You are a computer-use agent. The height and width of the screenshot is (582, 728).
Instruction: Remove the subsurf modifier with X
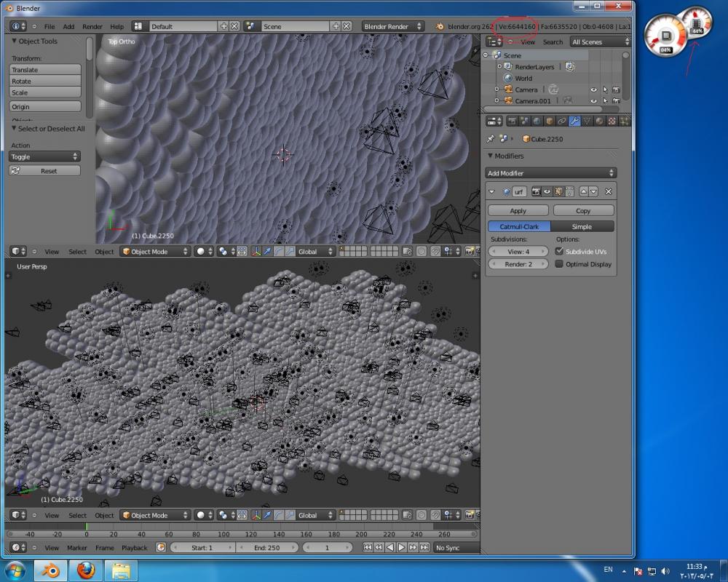tap(609, 191)
